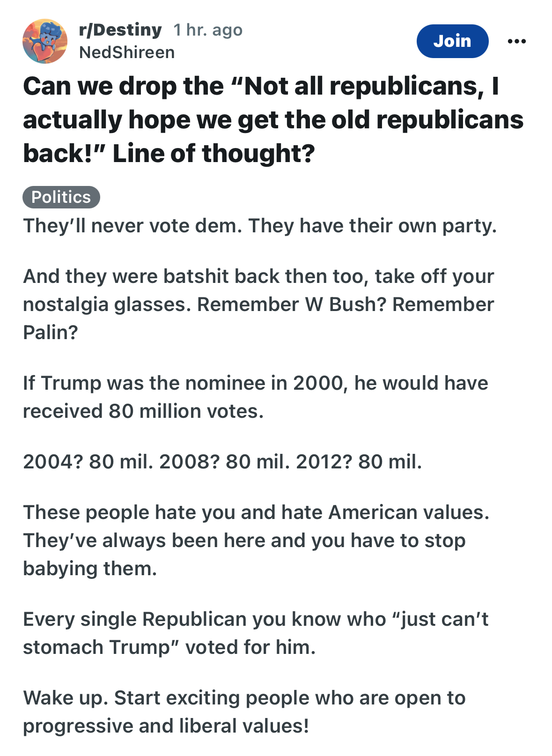The image size is (552, 756).
Task: Go to the r/Destiny subreddit link
Action: coord(120,30)
